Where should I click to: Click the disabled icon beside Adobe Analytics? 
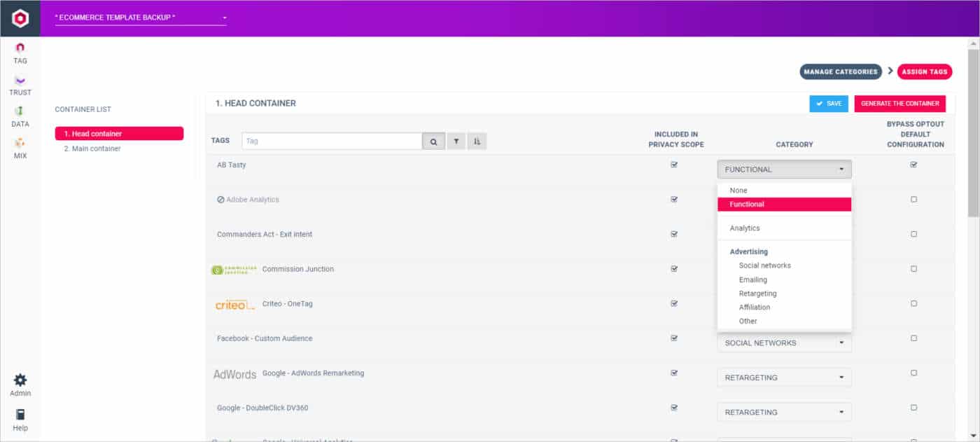[x=220, y=200]
